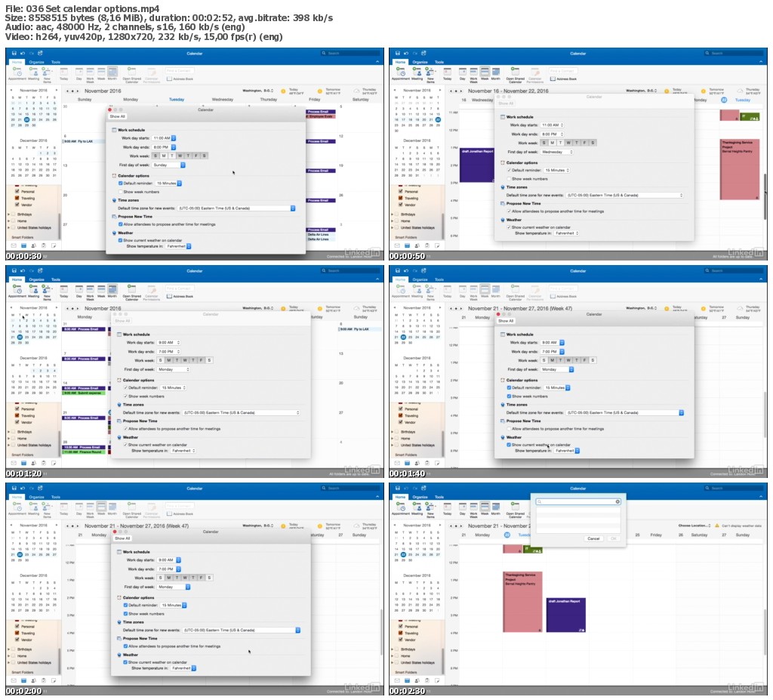Open Organize tab in the 00:00:30 frame
Screen dimensions: 773x700
pyautogui.click(x=36, y=62)
